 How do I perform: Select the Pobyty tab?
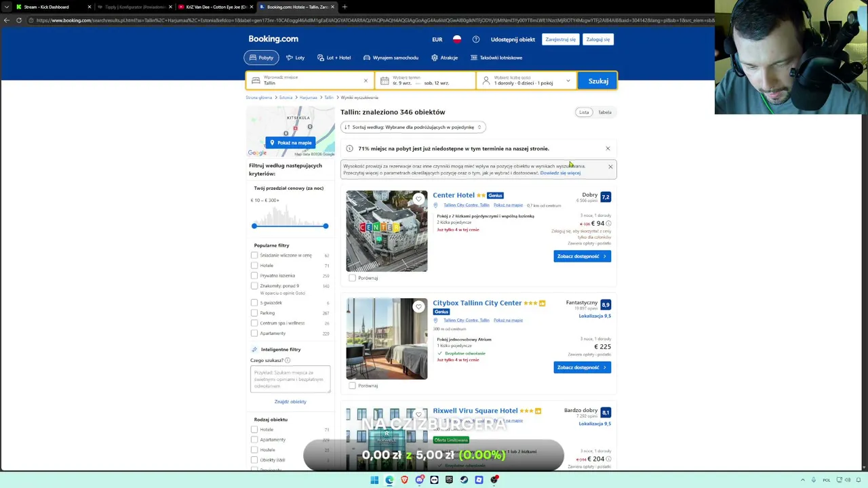[x=262, y=58]
